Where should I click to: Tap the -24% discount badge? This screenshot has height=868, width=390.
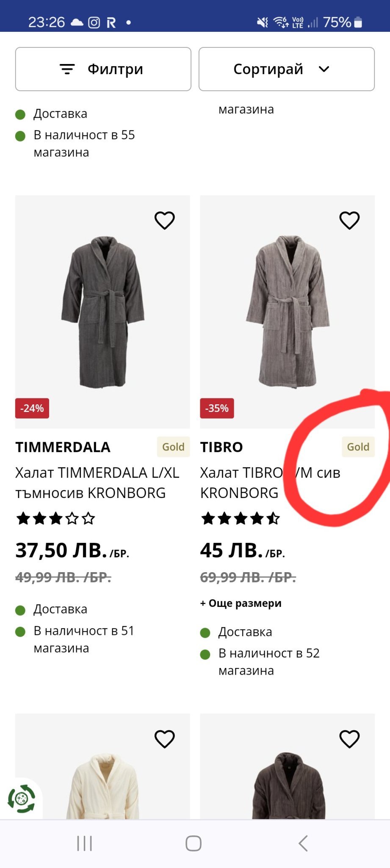pos(32,408)
